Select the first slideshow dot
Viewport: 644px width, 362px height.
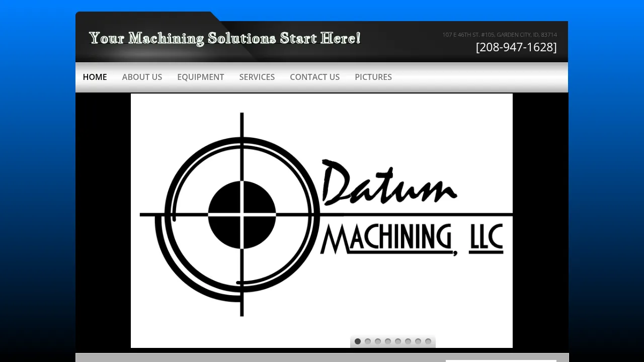point(358,341)
